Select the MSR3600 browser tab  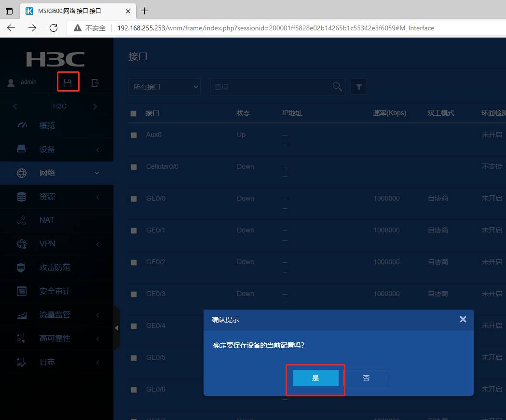coord(78,11)
